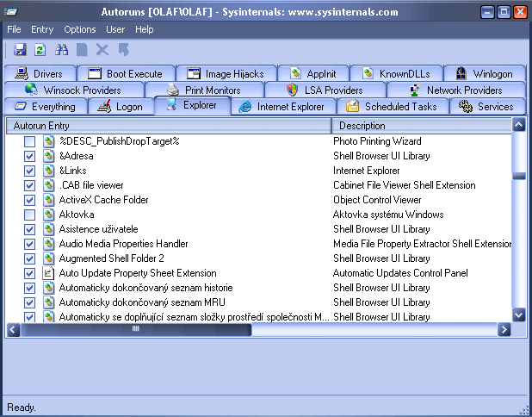
Task: Open the LSA Providers tab
Action: coord(325,90)
